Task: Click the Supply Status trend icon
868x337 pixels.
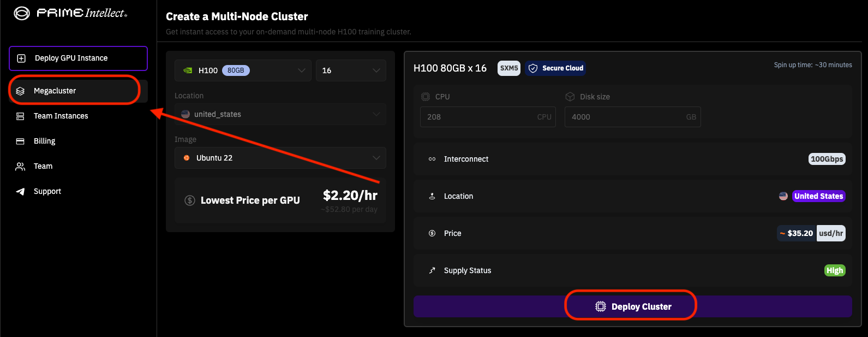Action: tap(432, 270)
